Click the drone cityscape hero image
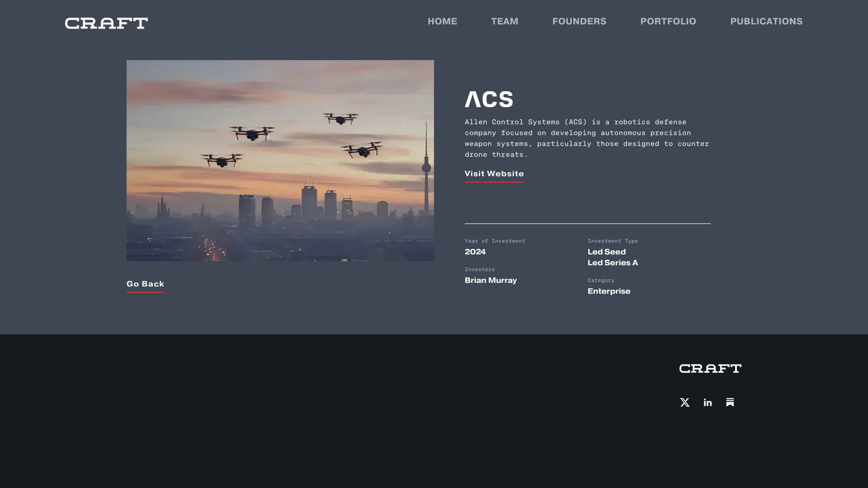868x488 pixels. coord(280,160)
